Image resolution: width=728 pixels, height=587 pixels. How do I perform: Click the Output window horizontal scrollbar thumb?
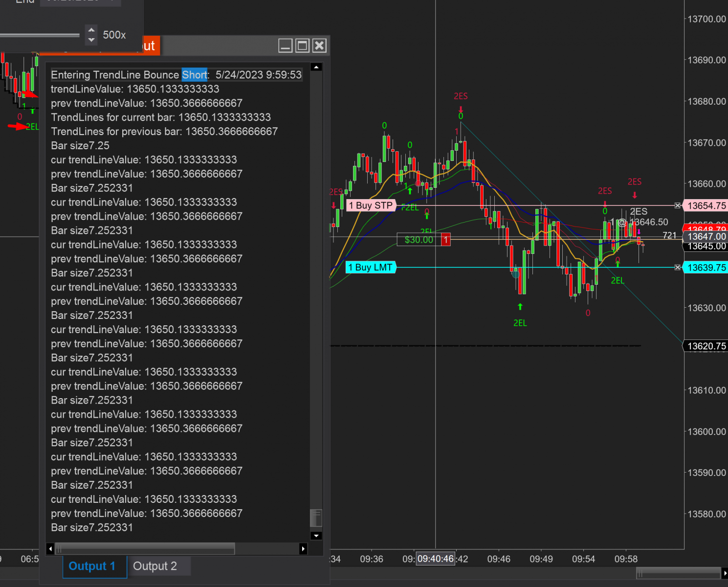[145, 549]
